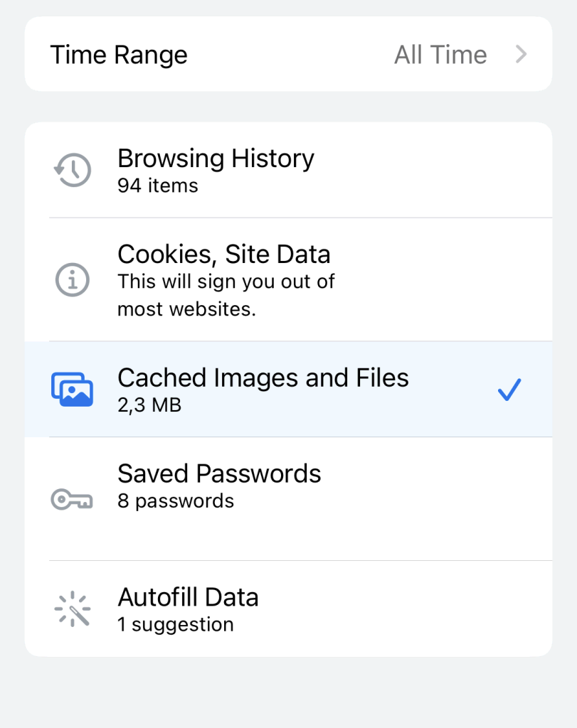
Task: Enable Saved Passwords for clearing
Action: [x=219, y=474]
